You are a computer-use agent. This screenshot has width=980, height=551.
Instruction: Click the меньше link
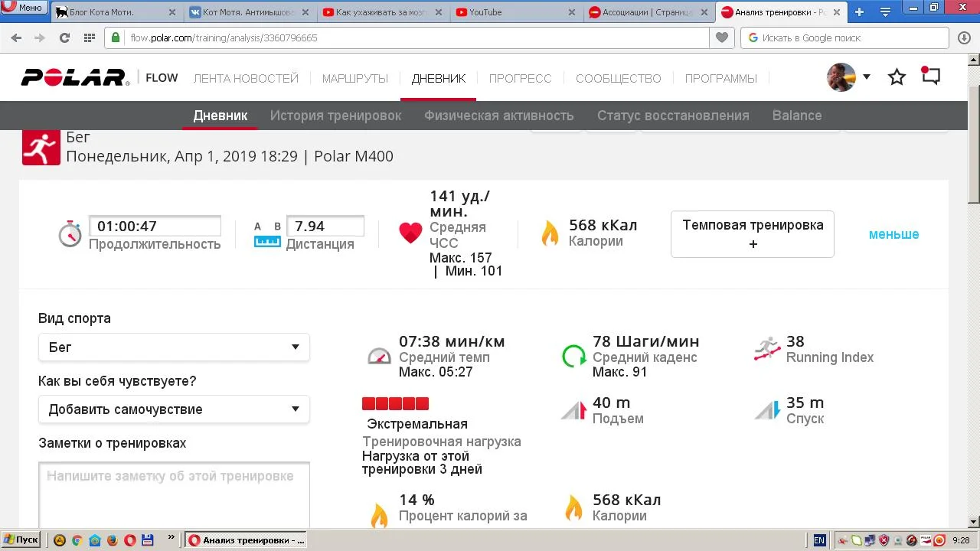point(893,234)
